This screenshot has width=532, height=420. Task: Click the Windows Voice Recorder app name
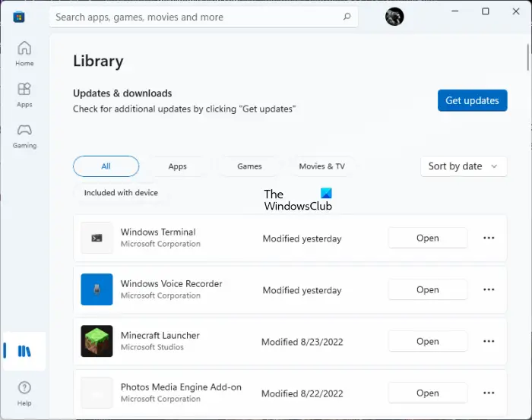click(171, 284)
